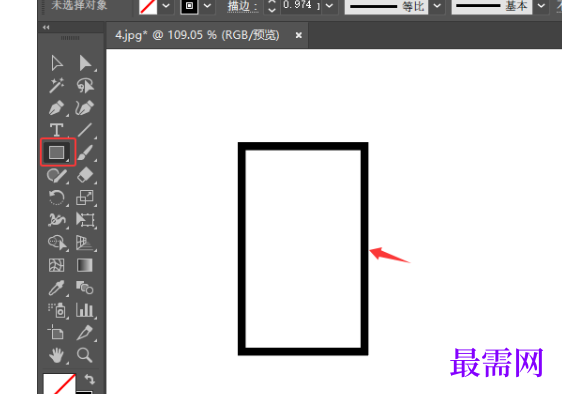Open the 基本 brush definition dropdown
The width and height of the screenshot is (562, 394).
541,6
